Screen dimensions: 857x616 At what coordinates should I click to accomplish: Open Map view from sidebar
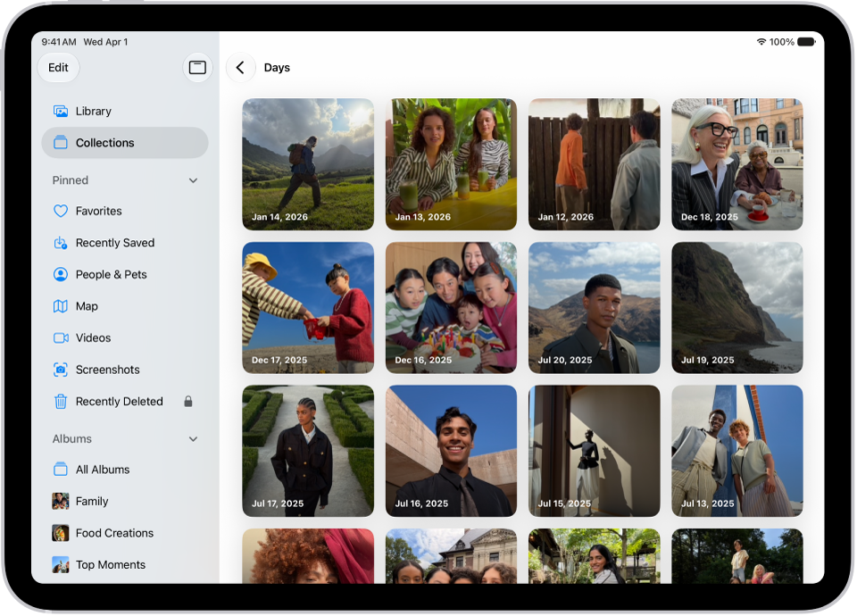pyautogui.click(x=125, y=306)
